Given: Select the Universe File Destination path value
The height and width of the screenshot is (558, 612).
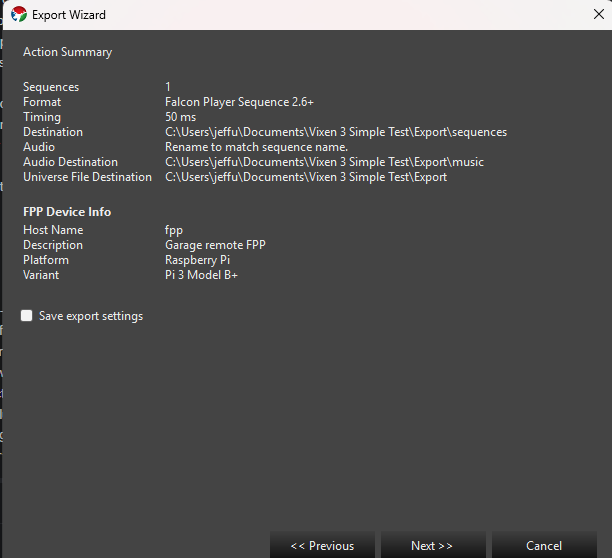Looking at the screenshot, I should tap(306, 177).
